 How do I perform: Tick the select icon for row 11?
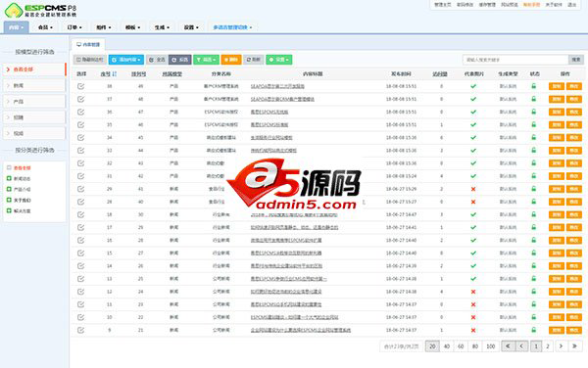[80, 304]
